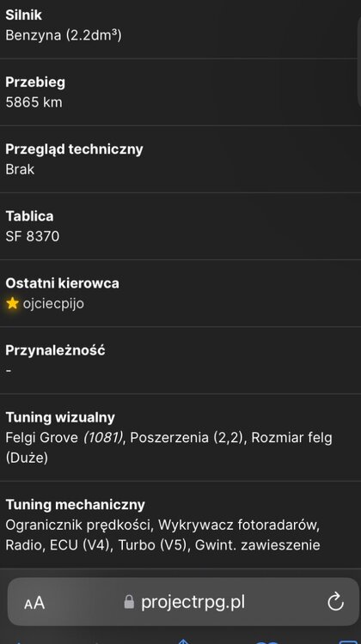This screenshot has height=644, width=361.
Task: Click the Ogranicznik prędkości entry
Action: click(x=79, y=525)
